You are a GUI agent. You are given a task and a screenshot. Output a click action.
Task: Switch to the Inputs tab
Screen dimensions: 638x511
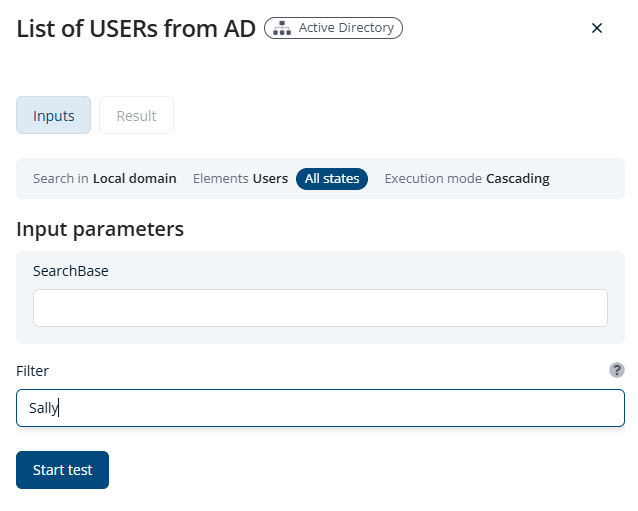(53, 116)
